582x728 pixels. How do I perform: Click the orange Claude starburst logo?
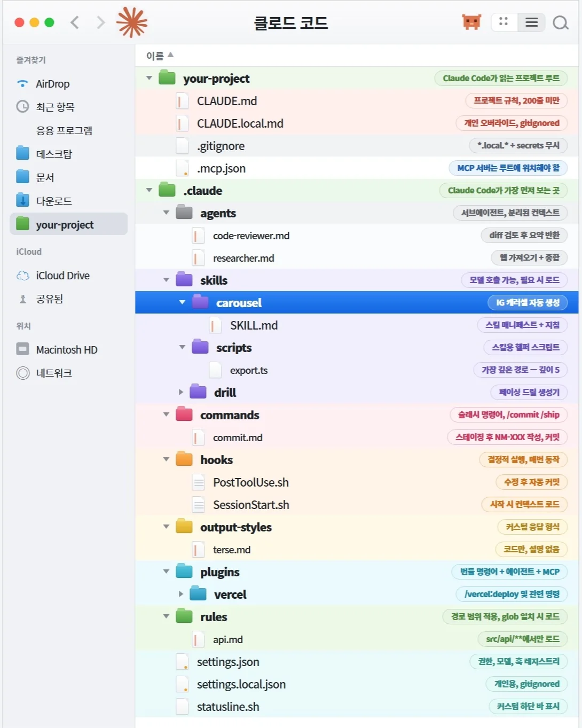tap(132, 22)
